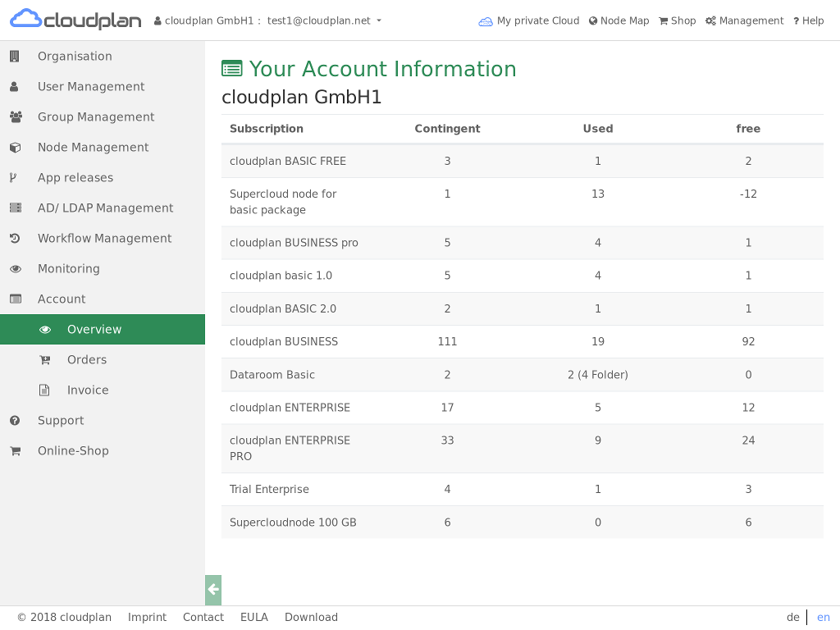Viewport: 840px width, 630px height.
Task: Switch language to German
Action: [x=792, y=617]
